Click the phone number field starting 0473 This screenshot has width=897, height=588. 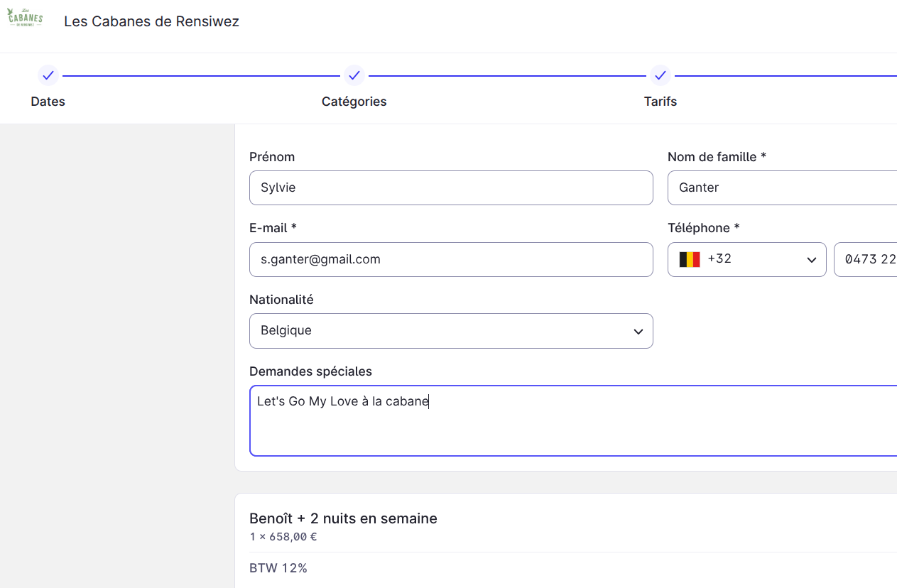868,260
